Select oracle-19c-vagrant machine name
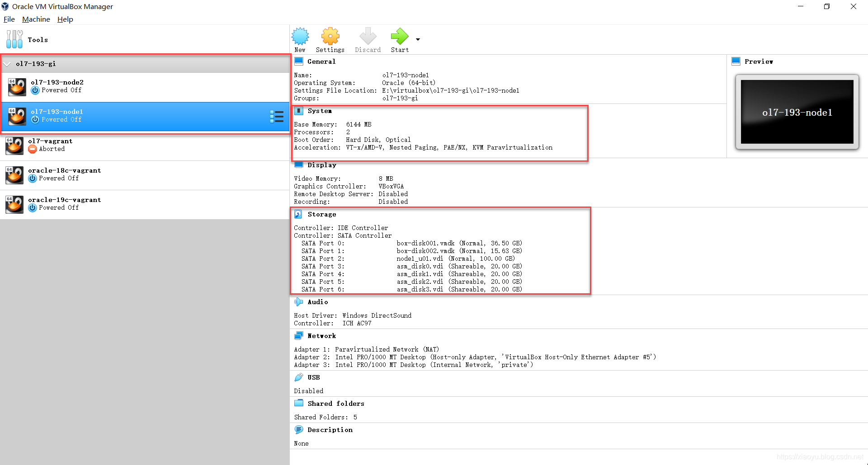This screenshot has width=868, height=465. pyautogui.click(x=65, y=200)
